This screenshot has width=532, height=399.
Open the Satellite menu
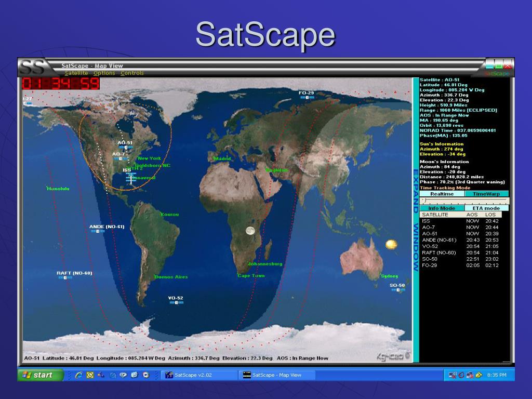tap(76, 73)
